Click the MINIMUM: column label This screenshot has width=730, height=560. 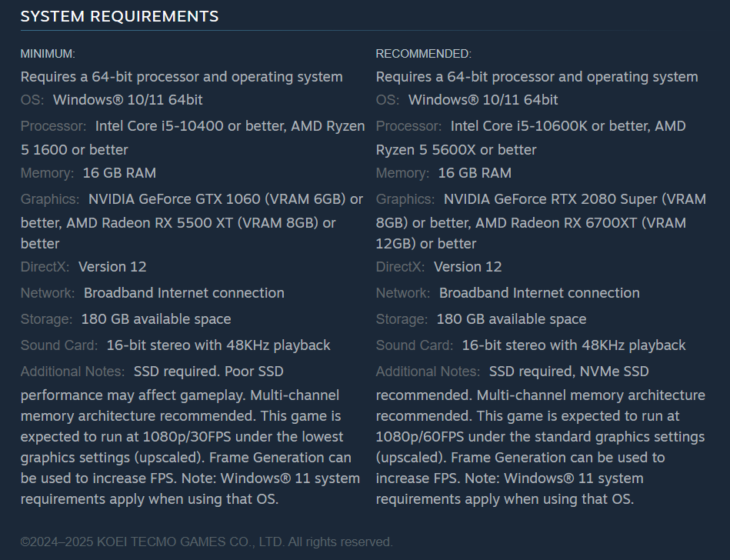click(x=48, y=54)
